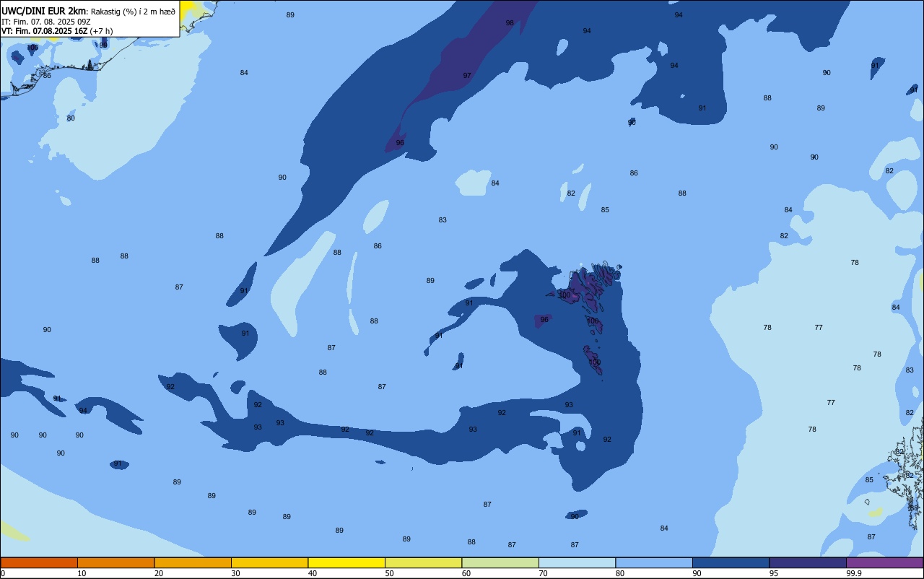The height and width of the screenshot is (579, 924).
Task: Click the '97' humidity value on the map
Action: (467, 75)
